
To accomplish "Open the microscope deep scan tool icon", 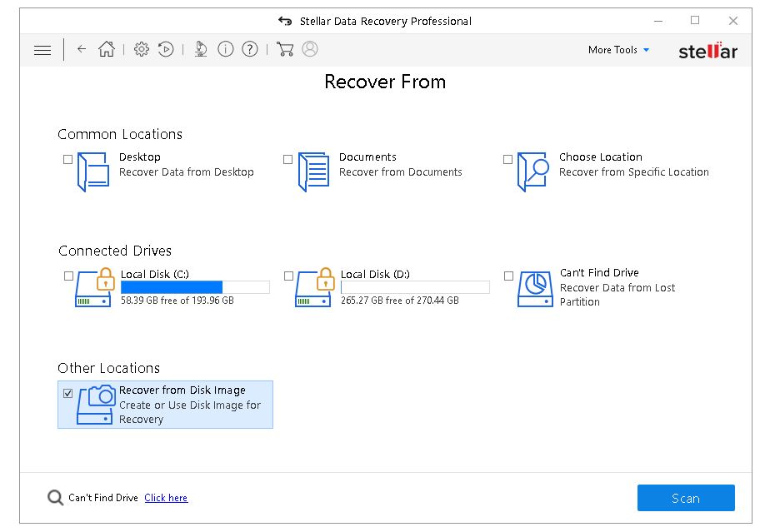I will point(201,49).
